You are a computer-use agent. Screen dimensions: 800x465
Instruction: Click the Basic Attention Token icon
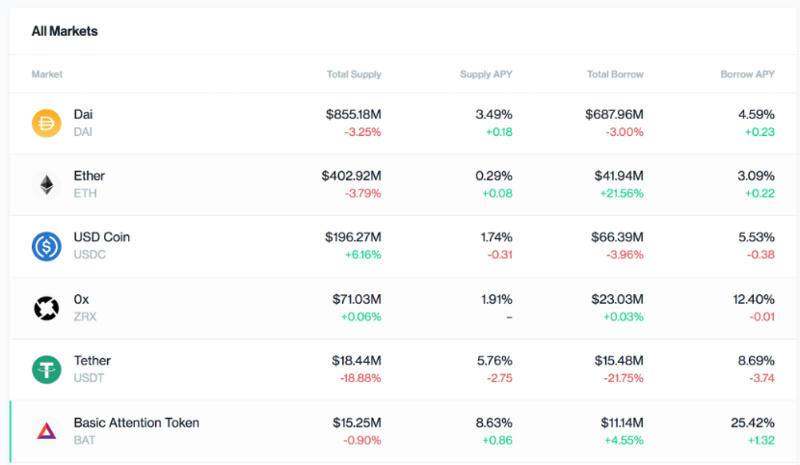click(x=46, y=431)
